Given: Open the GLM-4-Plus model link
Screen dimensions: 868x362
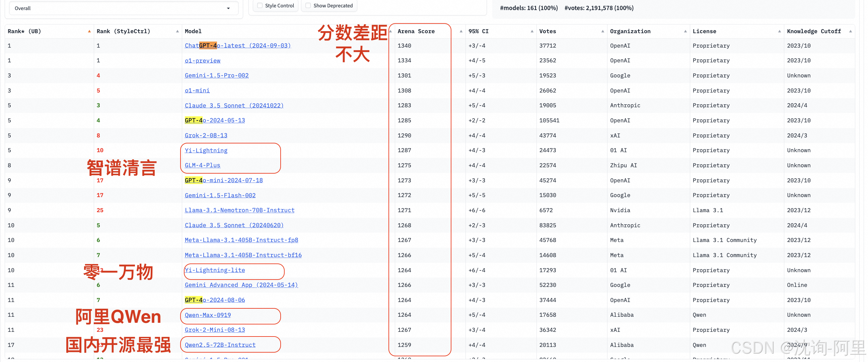Looking at the screenshot, I should (202, 165).
